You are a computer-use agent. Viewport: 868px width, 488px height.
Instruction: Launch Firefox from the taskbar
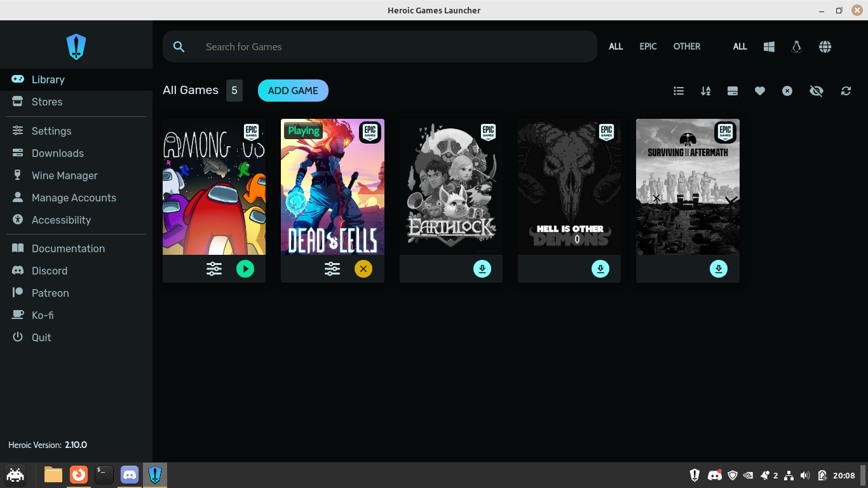click(79, 475)
